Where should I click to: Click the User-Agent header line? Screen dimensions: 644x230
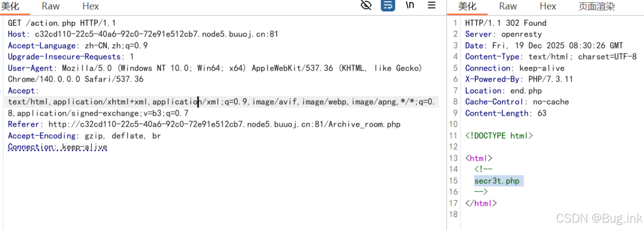pos(215,73)
